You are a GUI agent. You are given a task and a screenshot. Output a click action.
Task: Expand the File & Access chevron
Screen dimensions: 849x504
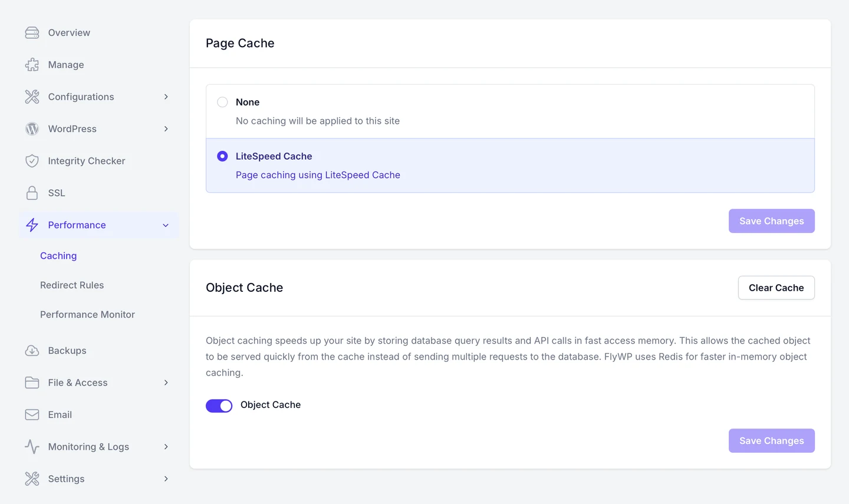click(x=166, y=383)
